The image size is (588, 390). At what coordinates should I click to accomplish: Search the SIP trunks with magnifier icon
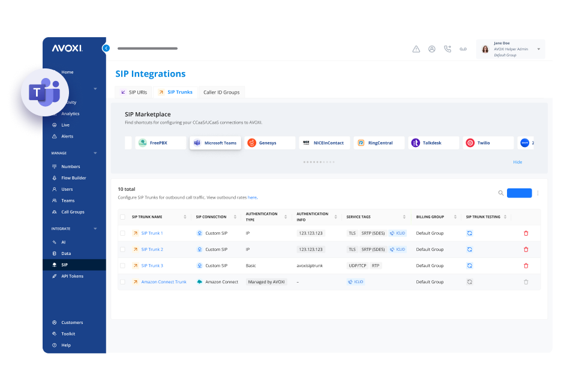501,193
